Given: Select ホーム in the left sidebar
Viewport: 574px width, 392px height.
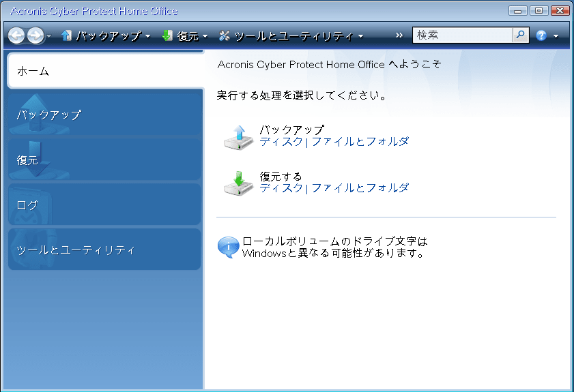Looking at the screenshot, I should (105, 71).
